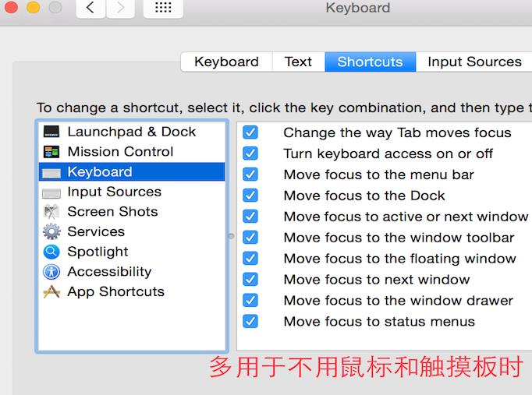Select the Move focus to next window row
This screenshot has width=532, height=395.
[376, 279]
